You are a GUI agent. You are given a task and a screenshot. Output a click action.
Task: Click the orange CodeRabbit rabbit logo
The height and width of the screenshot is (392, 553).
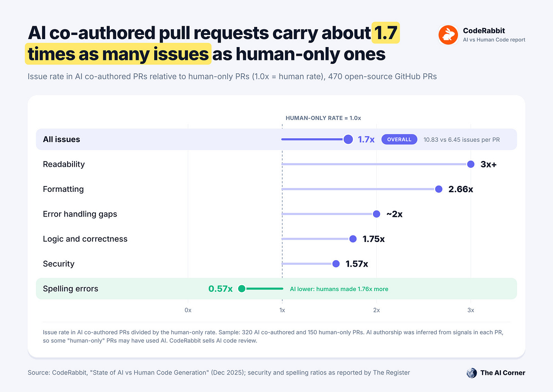(448, 35)
